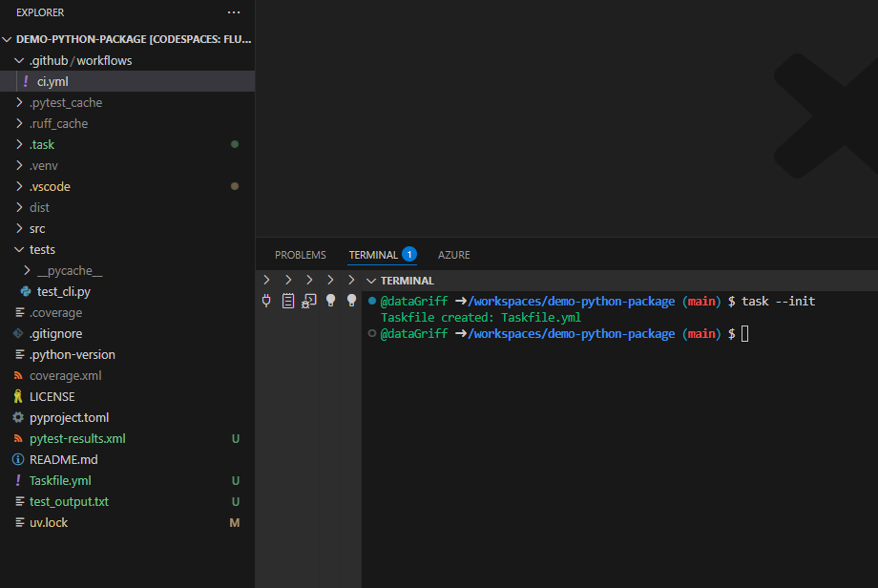Click the terminal cursor at the prompt
This screenshot has height=588, width=878.
tap(744, 334)
